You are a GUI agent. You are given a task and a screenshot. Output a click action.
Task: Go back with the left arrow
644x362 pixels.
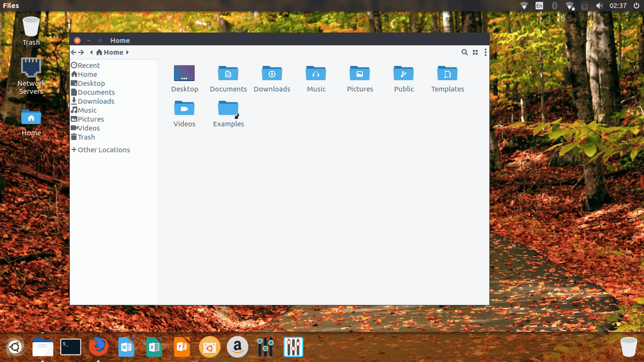coord(74,53)
